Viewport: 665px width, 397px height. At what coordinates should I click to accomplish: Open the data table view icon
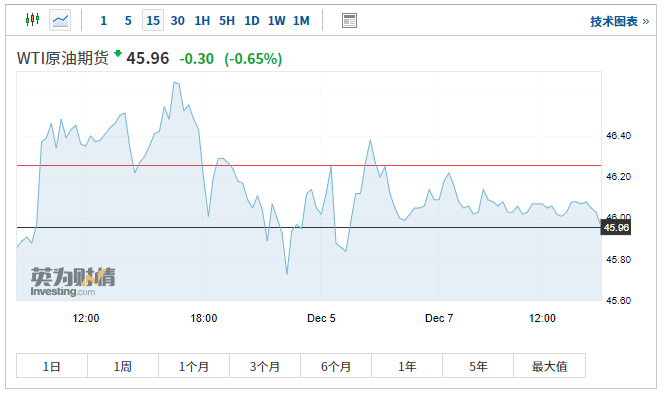[349, 20]
